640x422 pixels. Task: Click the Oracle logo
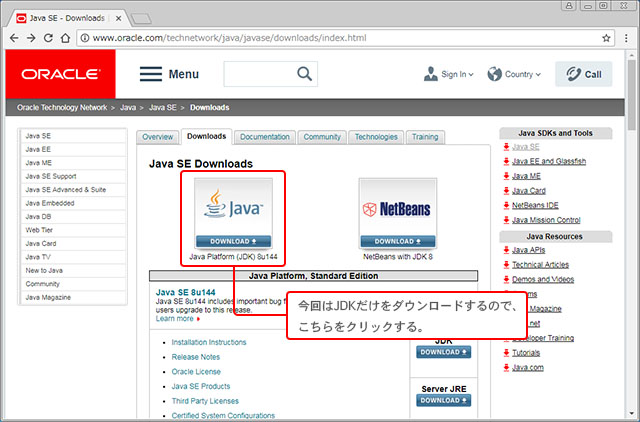coord(60,74)
